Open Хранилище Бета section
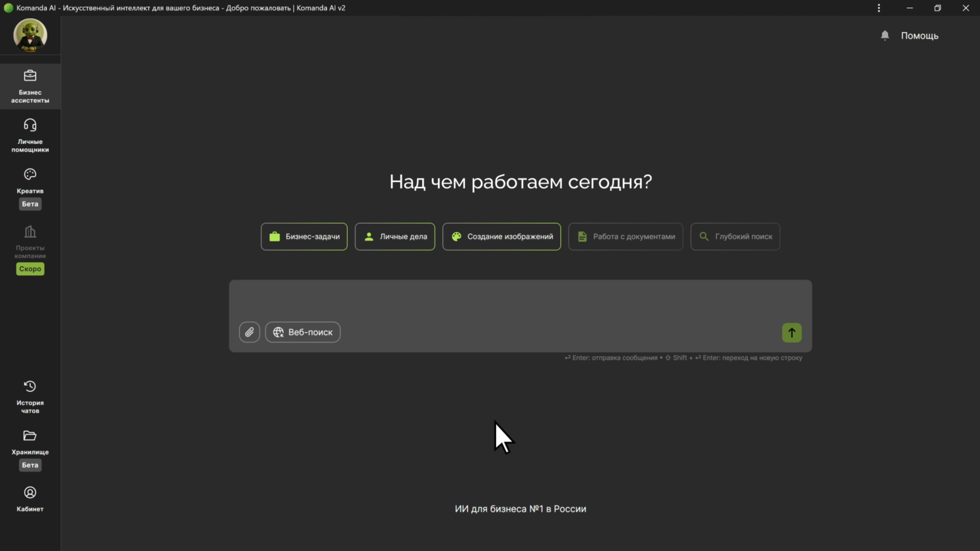This screenshot has width=980, height=551. click(30, 446)
